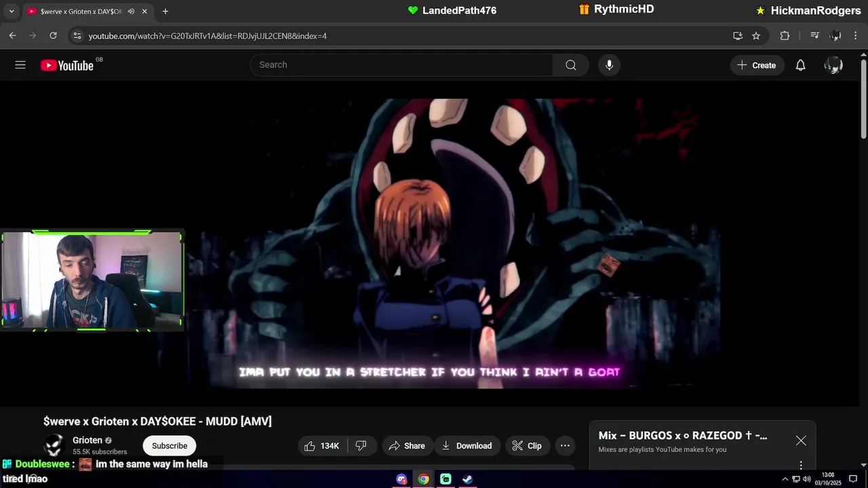Bookmark this page with the star icon

[756, 35]
